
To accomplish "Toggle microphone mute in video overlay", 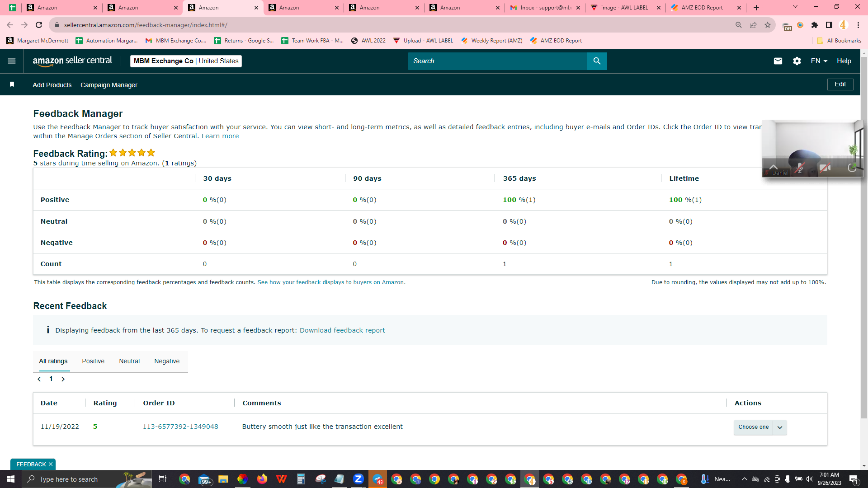I will coord(799,168).
